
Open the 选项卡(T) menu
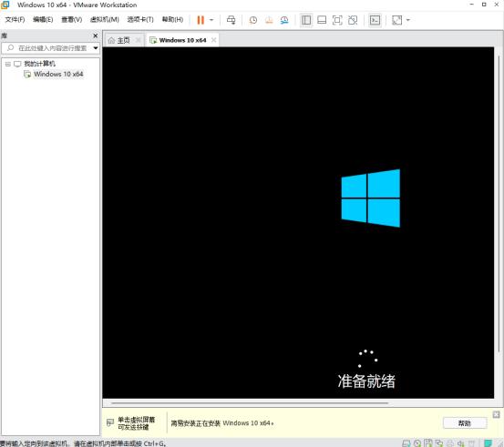[x=140, y=20]
